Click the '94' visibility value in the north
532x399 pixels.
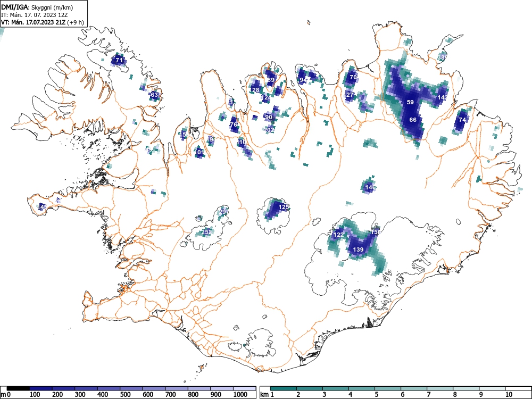click(303, 80)
